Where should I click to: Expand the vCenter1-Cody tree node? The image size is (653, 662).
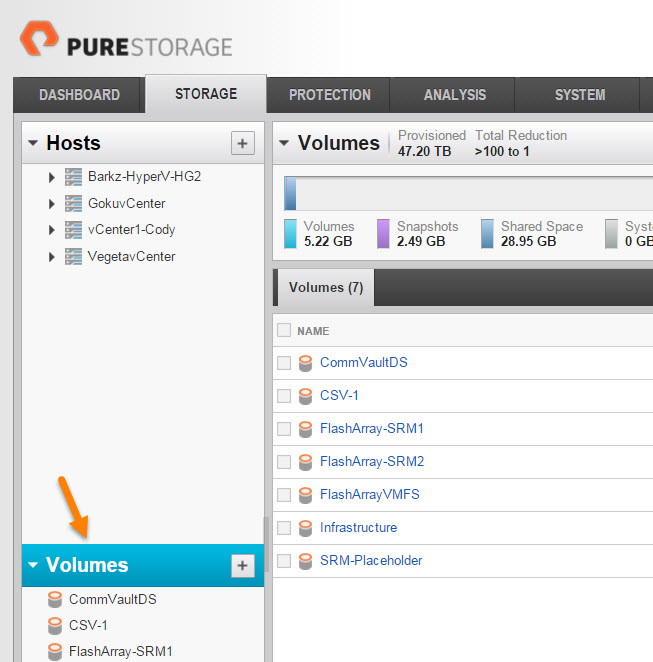coord(51,230)
